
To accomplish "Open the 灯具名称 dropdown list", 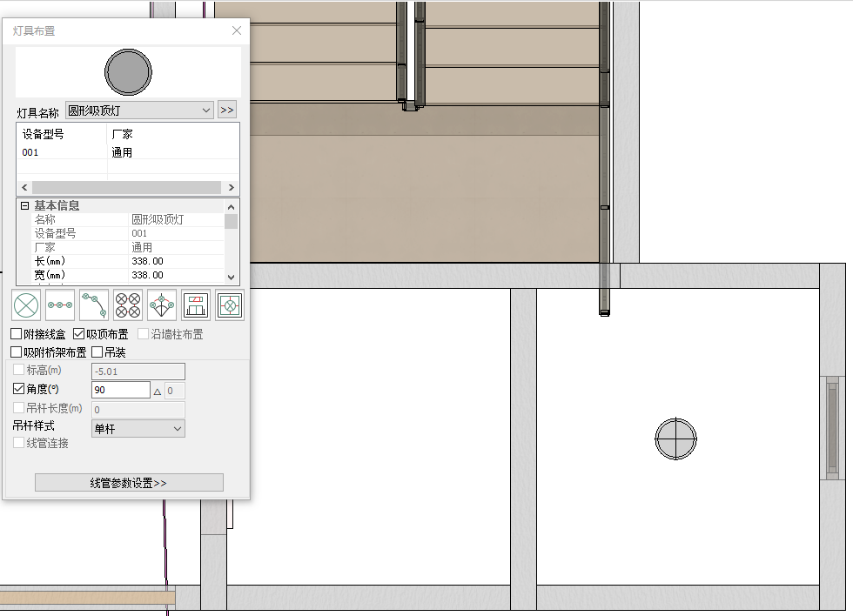I will click(139, 110).
